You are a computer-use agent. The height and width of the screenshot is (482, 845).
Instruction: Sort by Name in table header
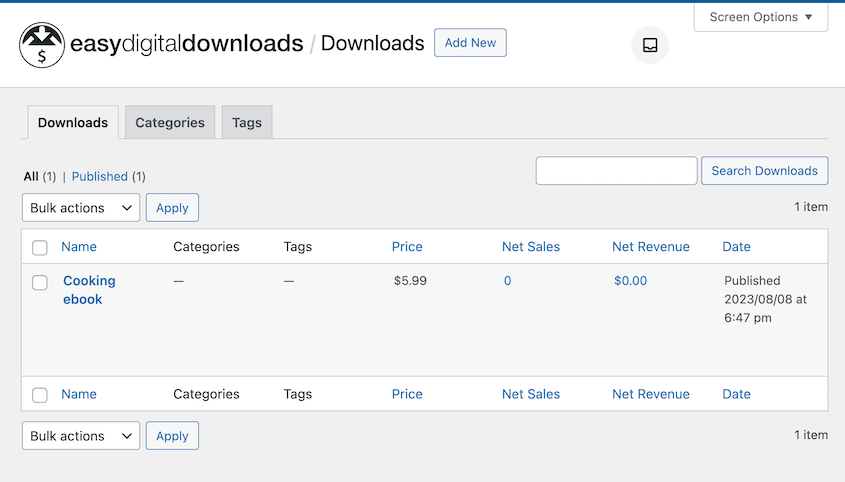pyautogui.click(x=79, y=246)
